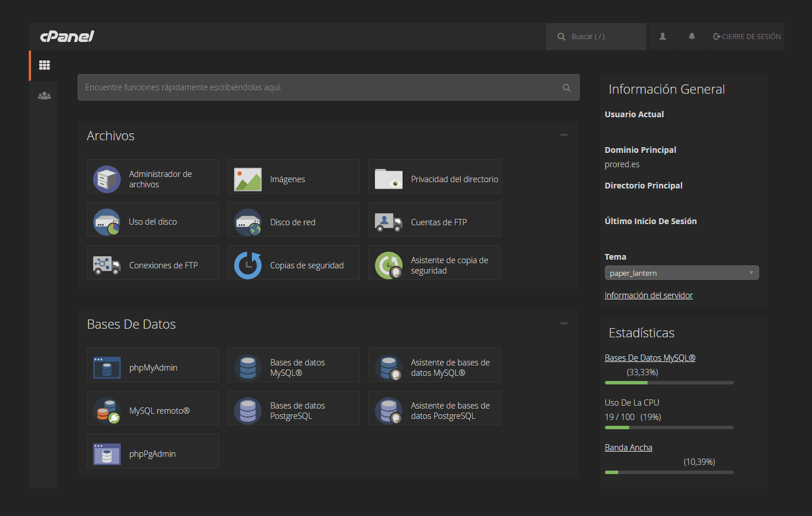Viewport: 812px width, 516px height.
Task: Open Conexiones de FTP icon
Action: click(107, 265)
